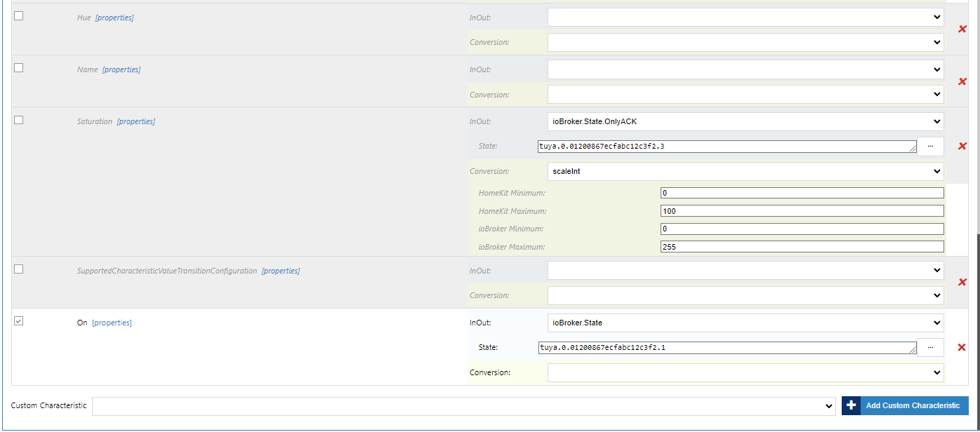This screenshot has width=980, height=432.
Task: Remove the Name characteristic via red X
Action: pos(962,81)
